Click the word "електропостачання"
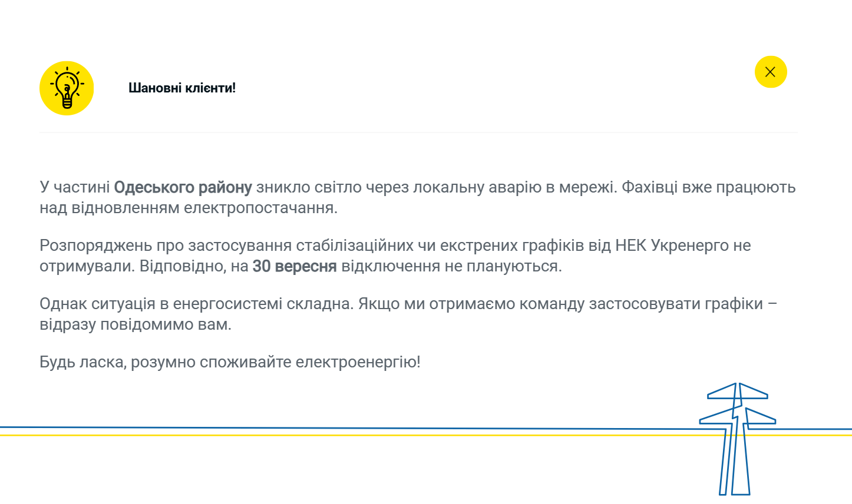Viewport: 852px width, 504px height. (x=260, y=208)
